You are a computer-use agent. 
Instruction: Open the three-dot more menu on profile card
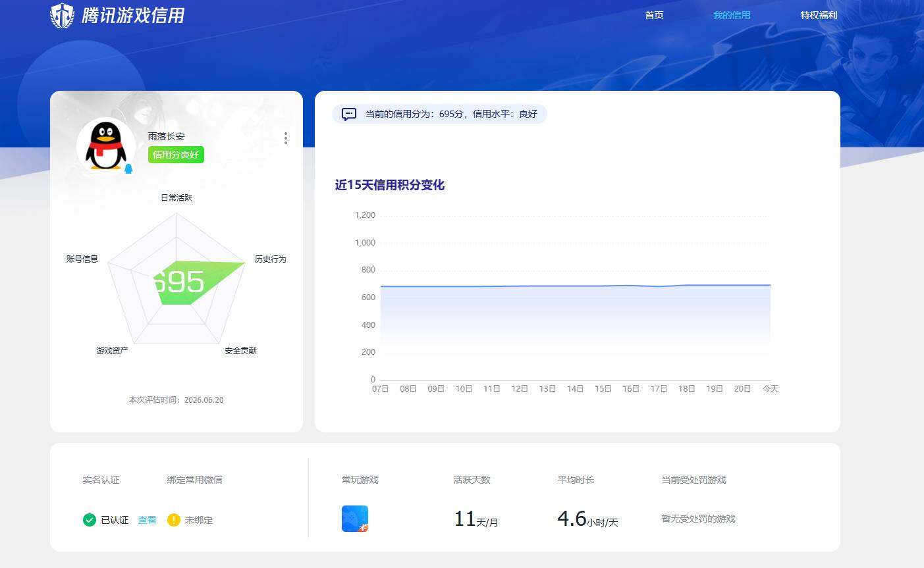285,138
